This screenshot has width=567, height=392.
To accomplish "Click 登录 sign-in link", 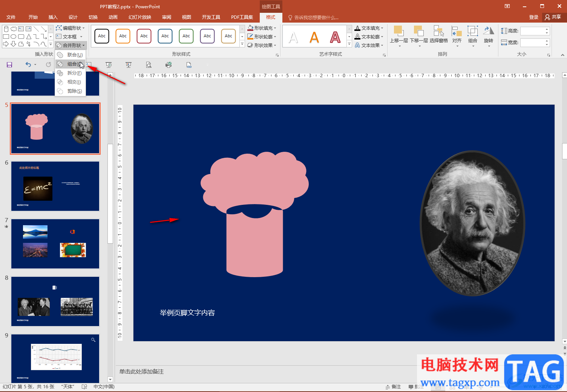I will 533,17.
